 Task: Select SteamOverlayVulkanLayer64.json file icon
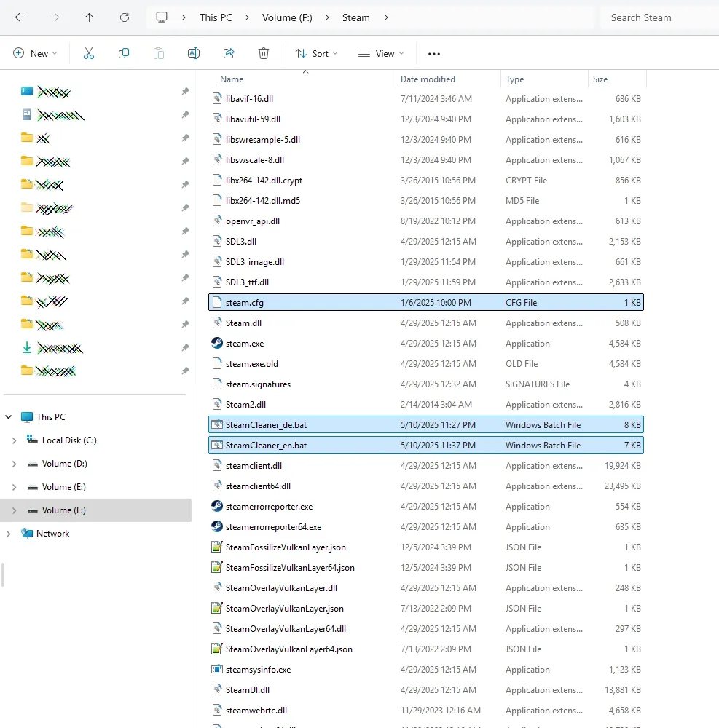point(217,649)
